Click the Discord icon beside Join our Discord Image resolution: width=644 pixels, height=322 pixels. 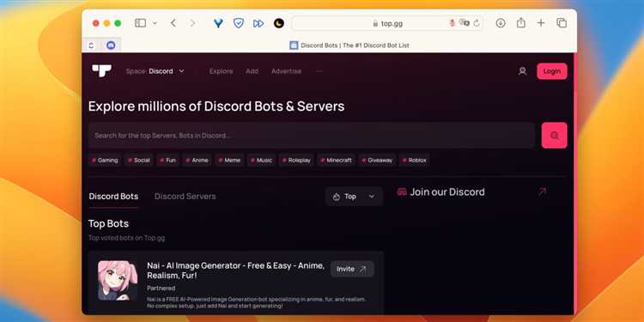coord(402,191)
